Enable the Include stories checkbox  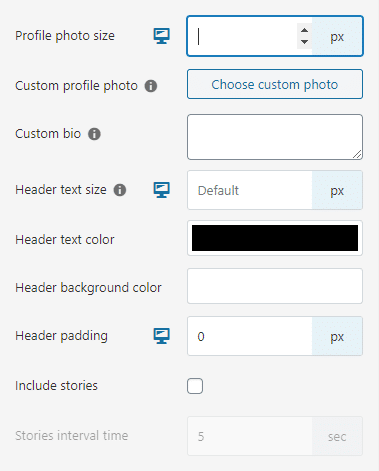(x=195, y=386)
